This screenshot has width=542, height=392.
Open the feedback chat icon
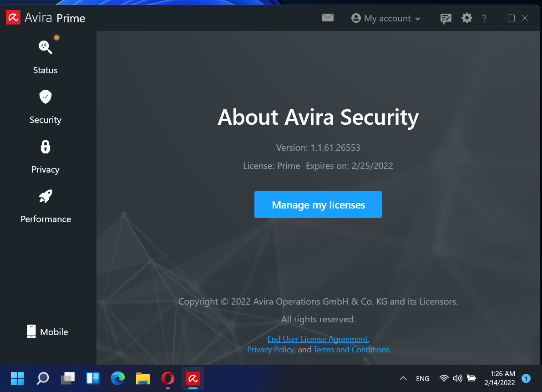(446, 18)
